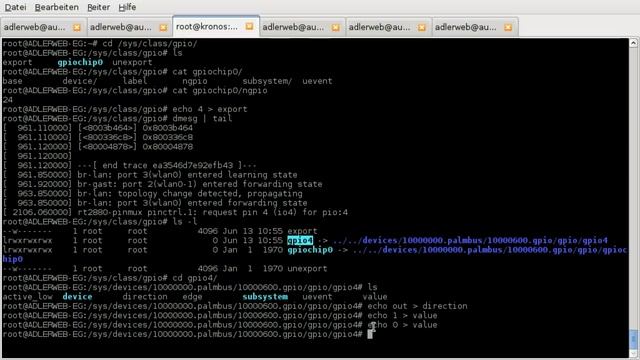The height and width of the screenshot is (360, 640).
Task: Click the scrollbar down arrow
Action: point(633,353)
